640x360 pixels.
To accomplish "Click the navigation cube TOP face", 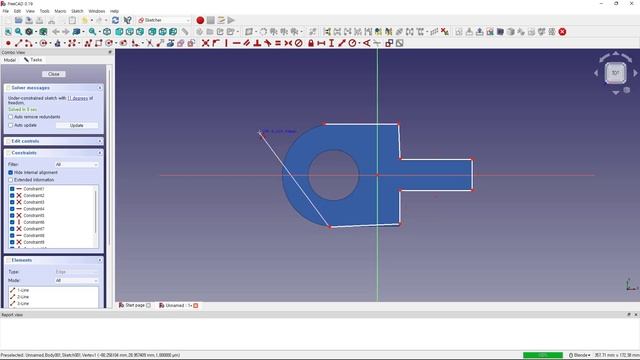I will tap(616, 73).
